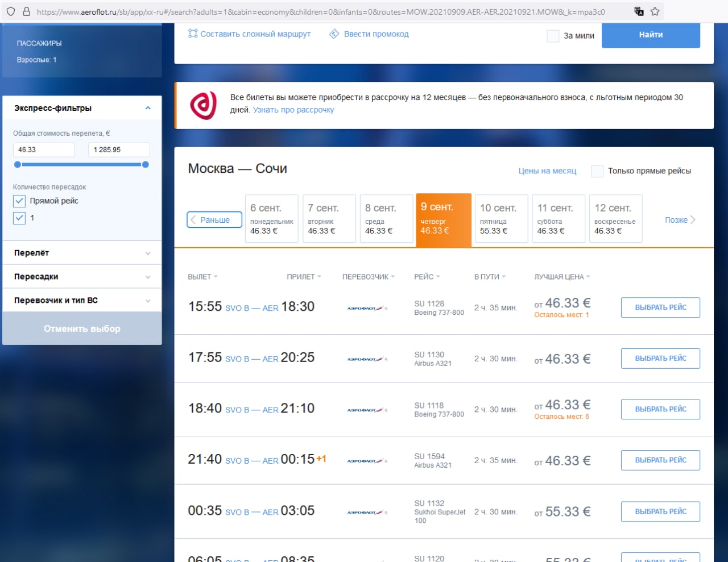Click Aeroflot logo on 17:55 flight
This screenshot has width=728, height=562.
[x=367, y=359]
